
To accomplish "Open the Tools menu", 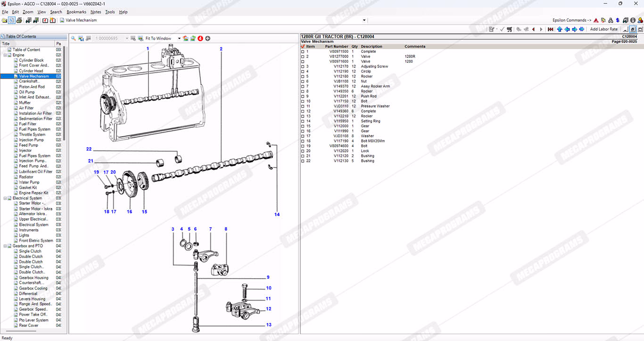I will point(109,12).
